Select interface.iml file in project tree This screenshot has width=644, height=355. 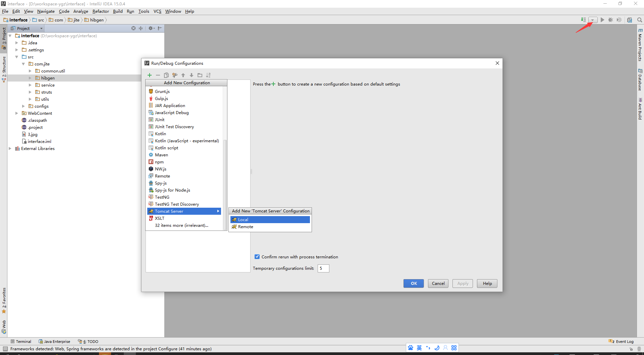click(x=37, y=141)
